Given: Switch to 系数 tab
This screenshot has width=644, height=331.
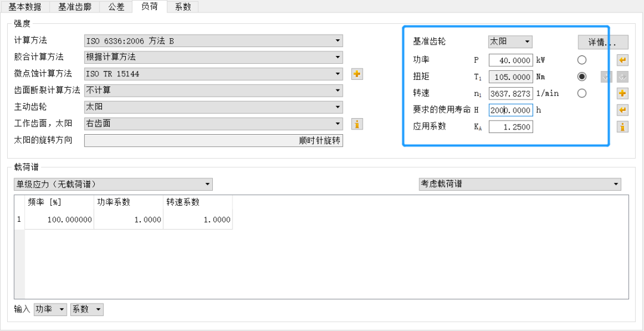Looking at the screenshot, I should click(183, 7).
